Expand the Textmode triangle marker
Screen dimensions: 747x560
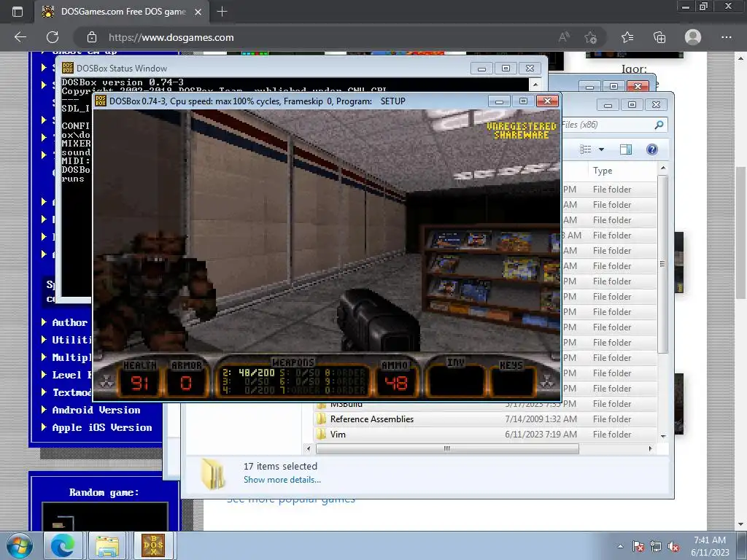(44, 392)
